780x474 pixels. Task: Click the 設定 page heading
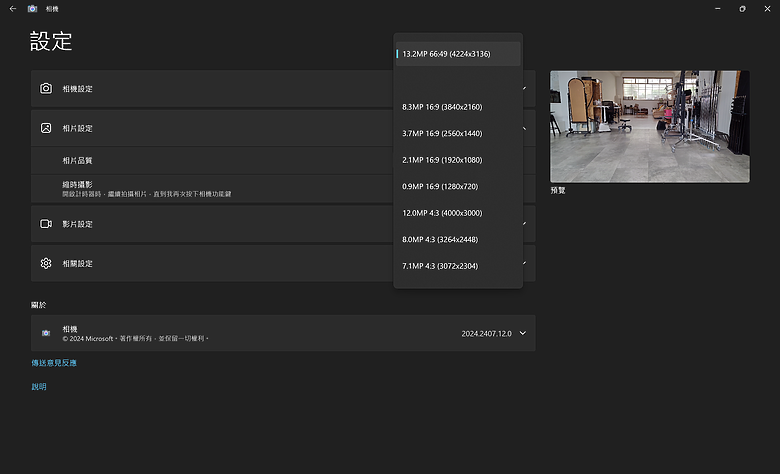51,41
